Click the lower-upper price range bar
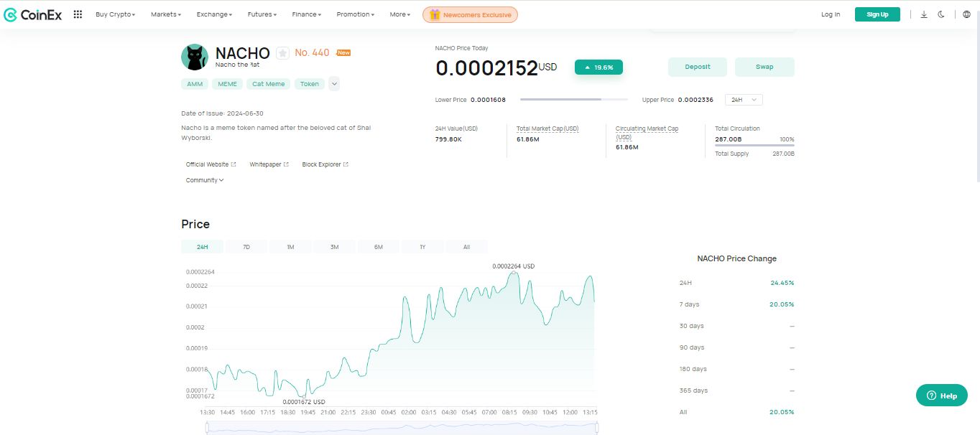This screenshot has width=980, height=435. click(573, 100)
